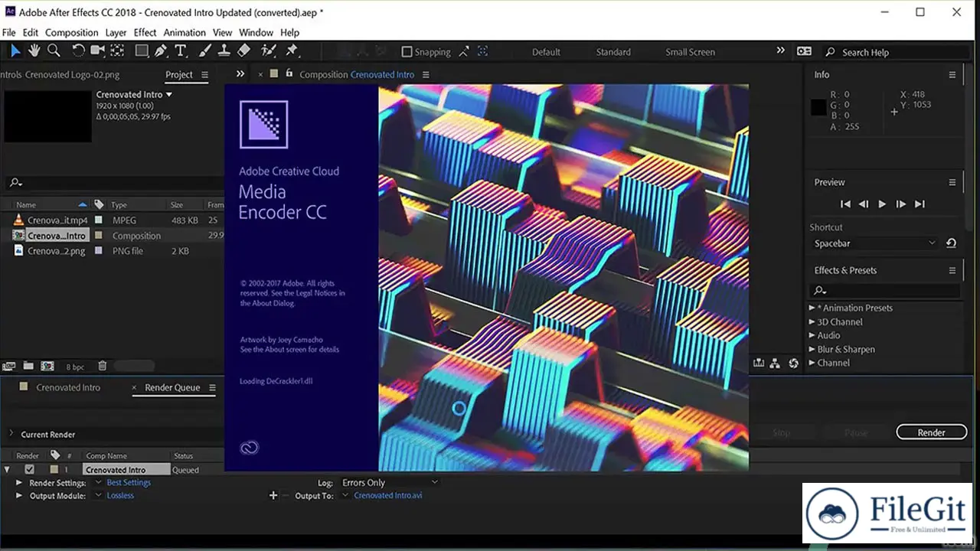Collapse the Crenovated Intro render queue item
Screen dimensions: 980x551
point(7,470)
